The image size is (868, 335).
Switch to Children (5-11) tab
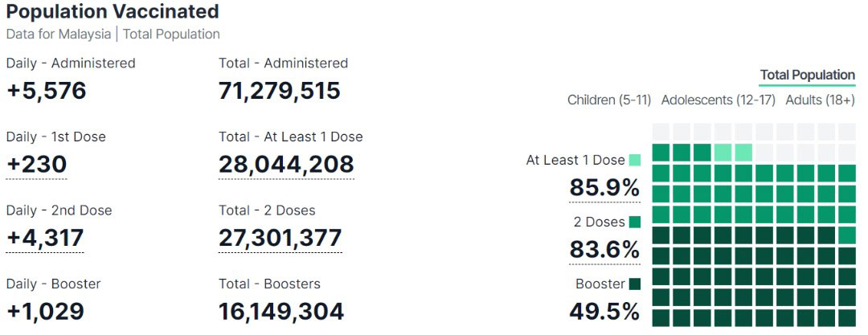tap(609, 100)
